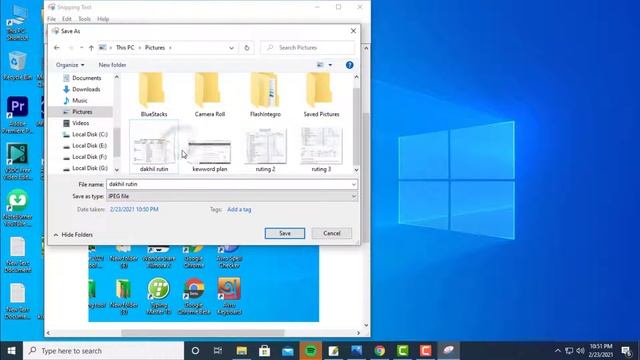The image size is (640, 360).
Task: Open Snipping Tool Edit menu
Action: point(67,19)
